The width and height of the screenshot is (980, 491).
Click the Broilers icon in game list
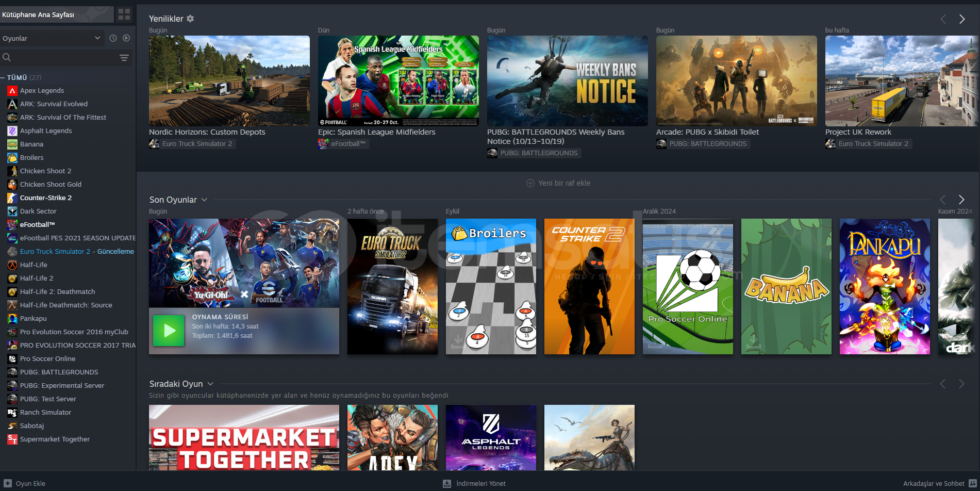coord(12,158)
